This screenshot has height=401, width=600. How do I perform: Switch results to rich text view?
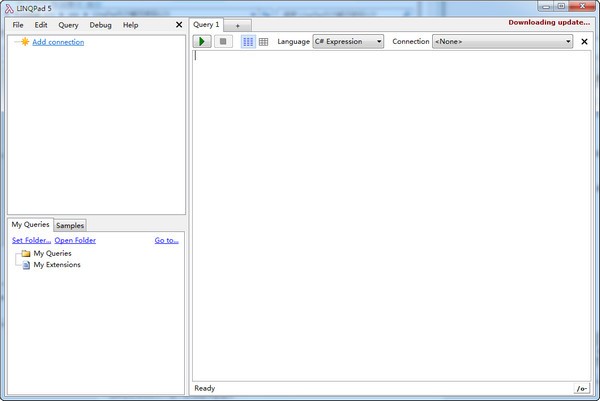pos(248,42)
